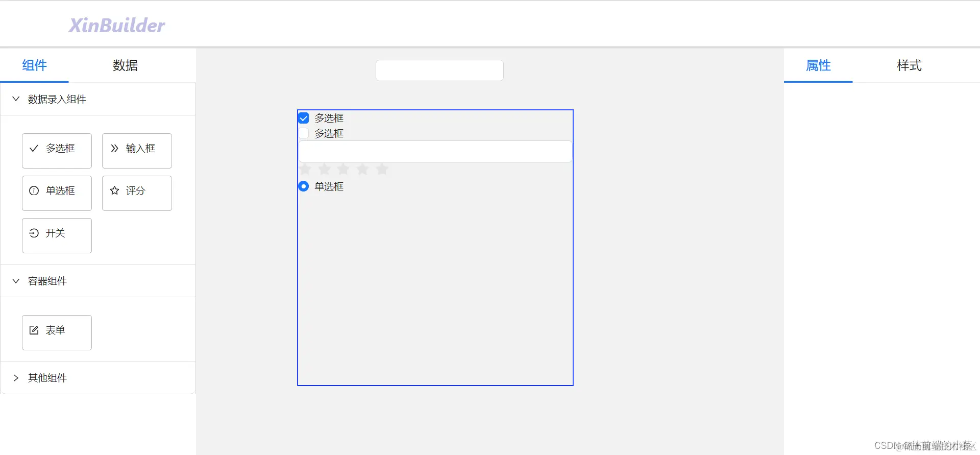Select the 输入框 component button
The width and height of the screenshot is (980, 455).
[137, 151]
